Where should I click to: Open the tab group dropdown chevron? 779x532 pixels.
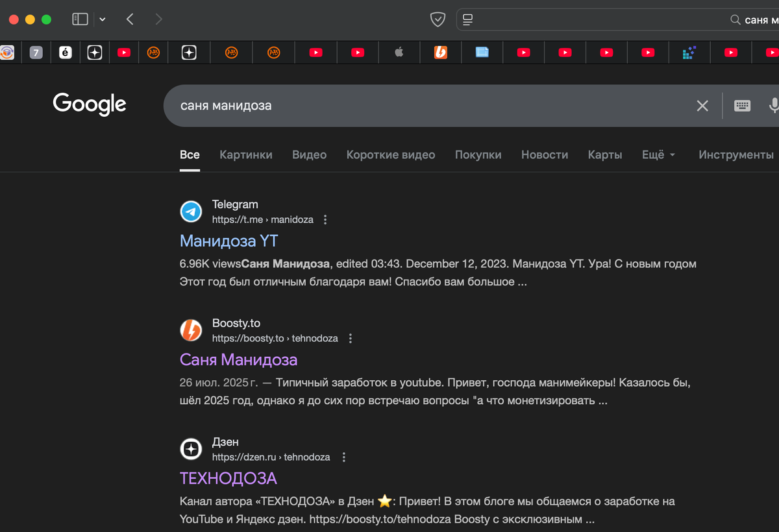(103, 19)
